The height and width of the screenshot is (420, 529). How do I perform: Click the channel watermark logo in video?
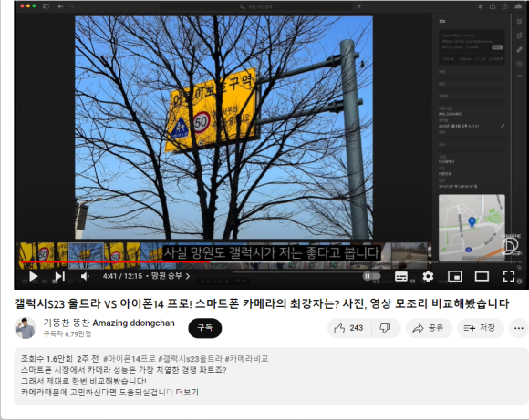click(511, 245)
